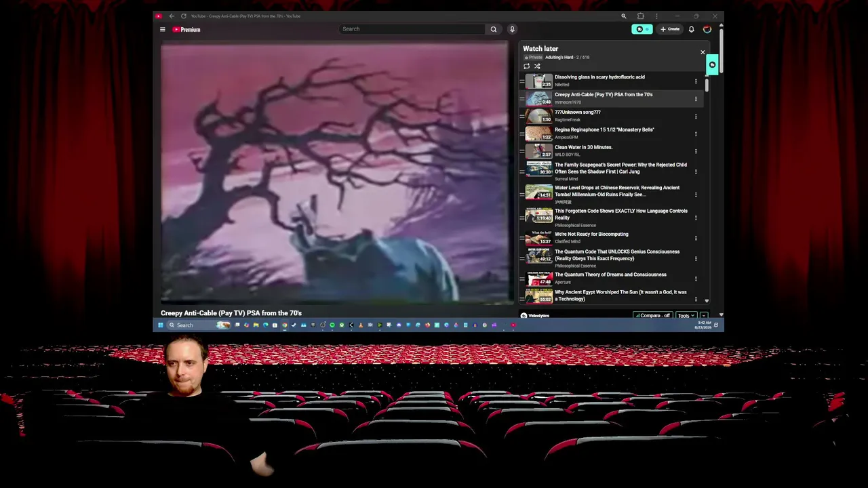Click the Windows taskbar Search box
868x488 pixels.
coord(199,325)
